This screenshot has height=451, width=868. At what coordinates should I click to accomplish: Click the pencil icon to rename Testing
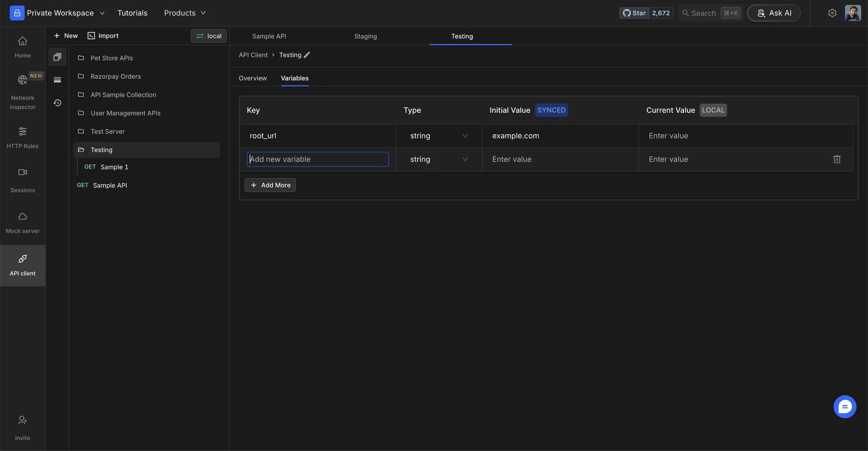click(x=307, y=55)
